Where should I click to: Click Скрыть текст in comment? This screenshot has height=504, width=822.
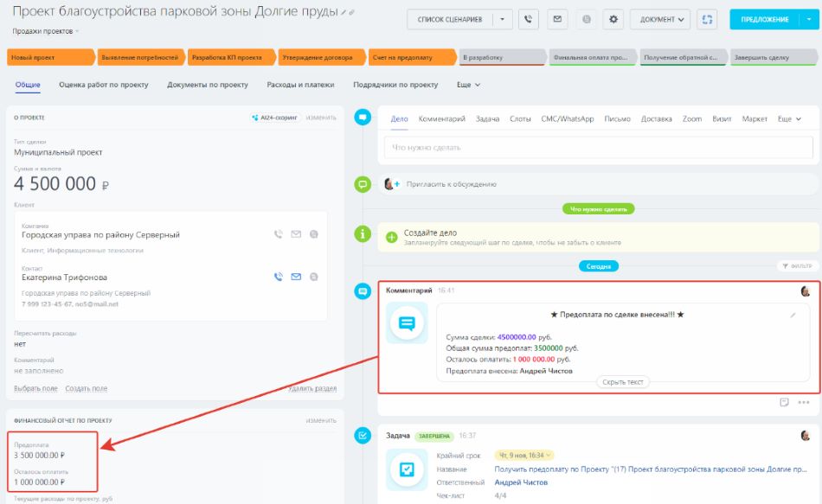pyautogui.click(x=623, y=382)
